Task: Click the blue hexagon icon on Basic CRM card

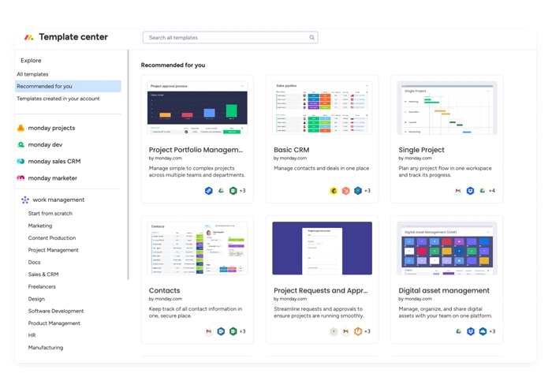Action: pos(358,191)
